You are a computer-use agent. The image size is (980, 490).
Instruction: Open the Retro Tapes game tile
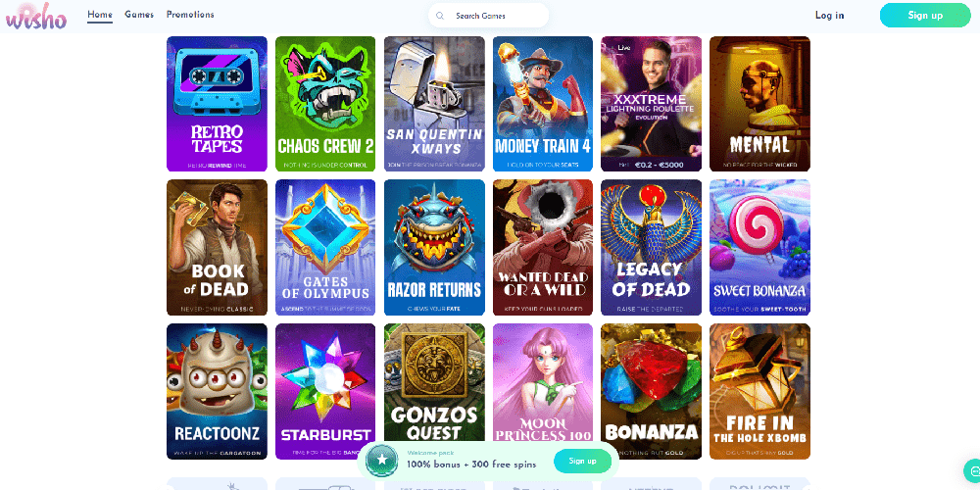pos(217,104)
